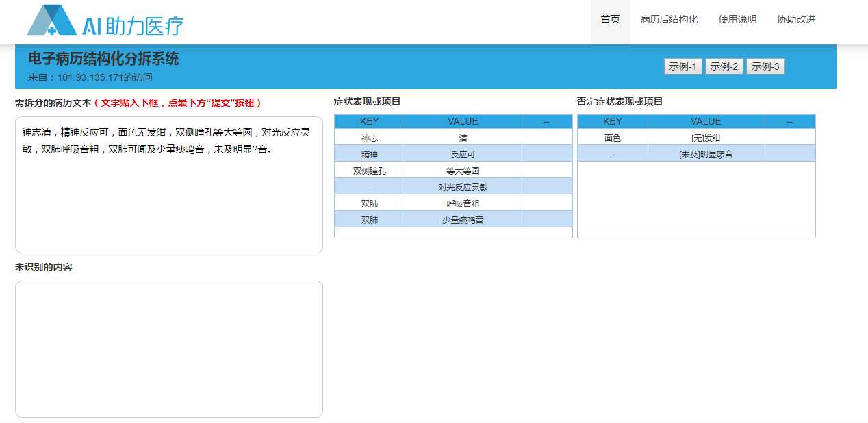Image resolution: width=868 pixels, height=423 pixels.
Task: Switch to 病历后结构化 menu item
Action: (x=669, y=19)
